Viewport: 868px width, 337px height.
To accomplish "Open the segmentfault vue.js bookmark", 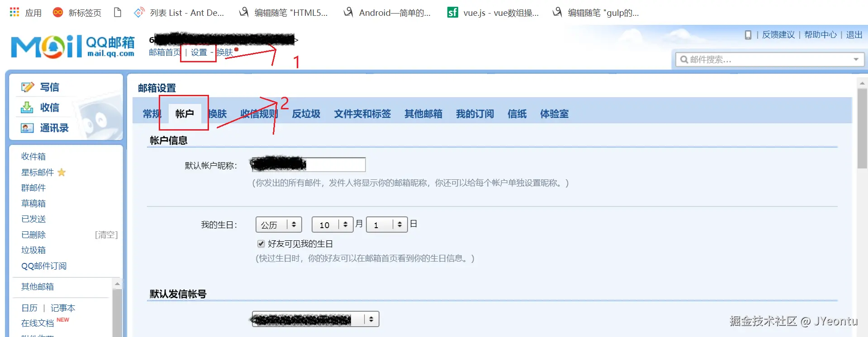I will point(493,13).
